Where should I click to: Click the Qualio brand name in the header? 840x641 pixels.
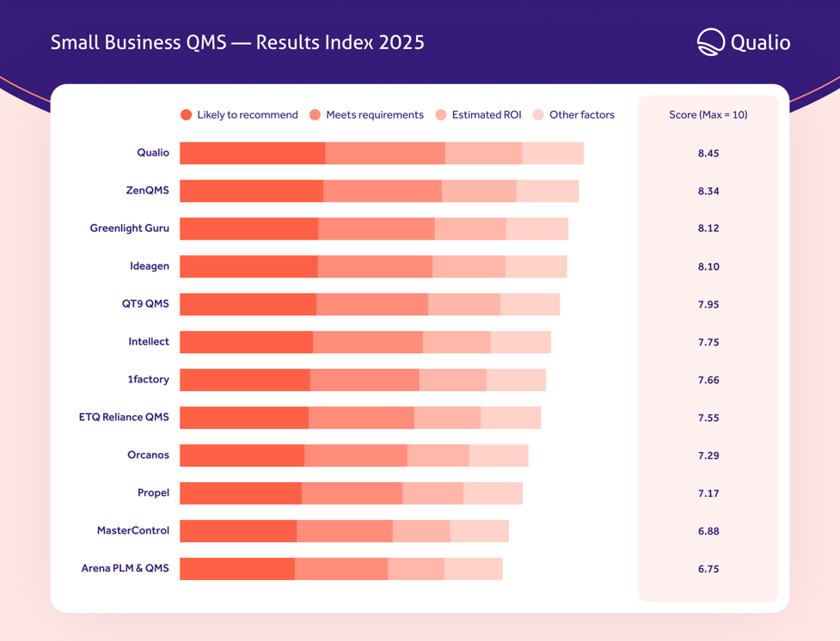point(760,43)
